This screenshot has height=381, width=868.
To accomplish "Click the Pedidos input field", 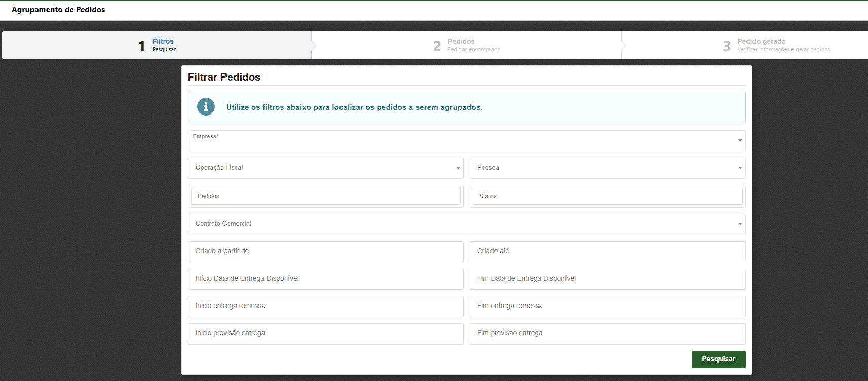I will 325,196.
